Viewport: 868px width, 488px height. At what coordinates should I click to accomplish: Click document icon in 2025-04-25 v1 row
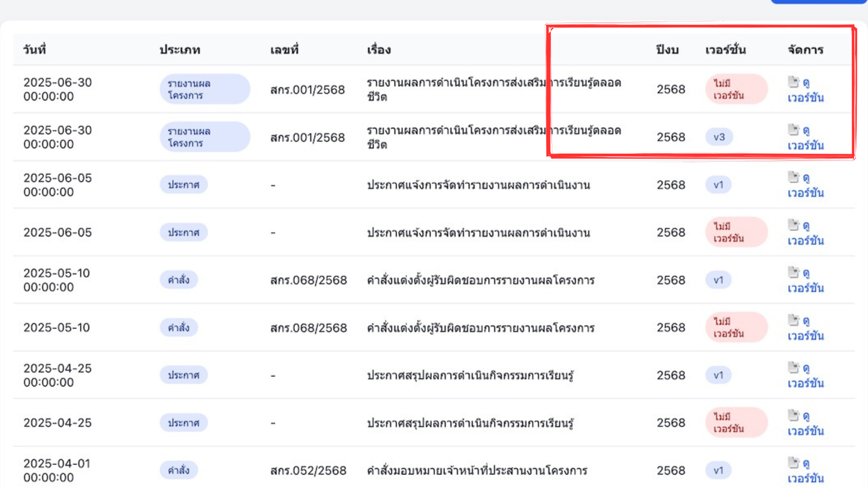pyautogui.click(x=793, y=368)
